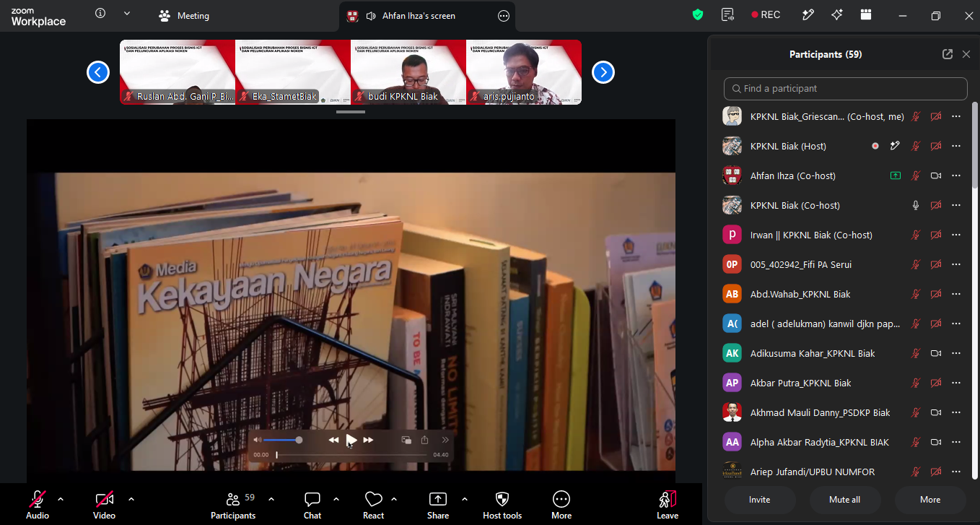Click the Share screen icon

click(438, 499)
